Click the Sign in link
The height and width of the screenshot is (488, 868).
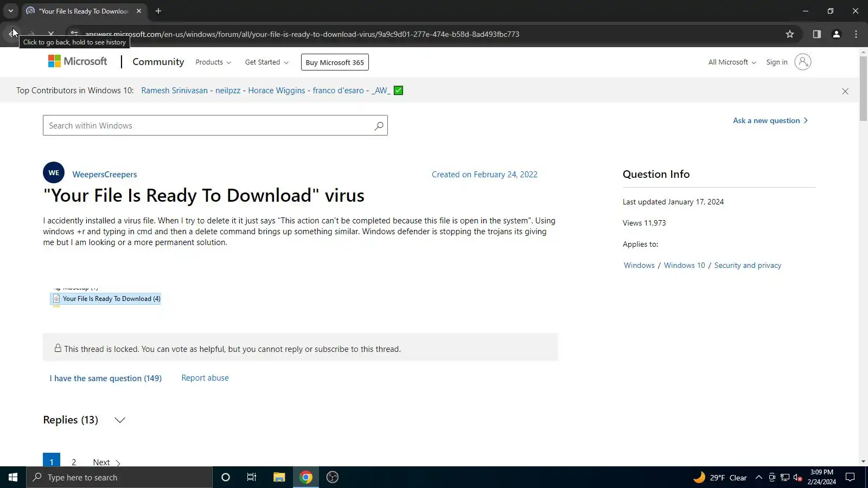tap(776, 62)
